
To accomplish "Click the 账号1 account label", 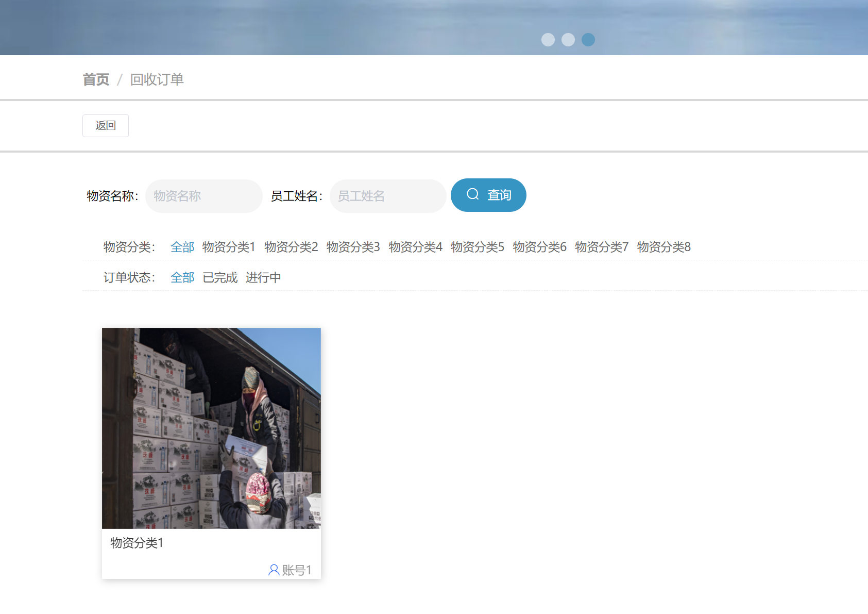I will tap(296, 570).
